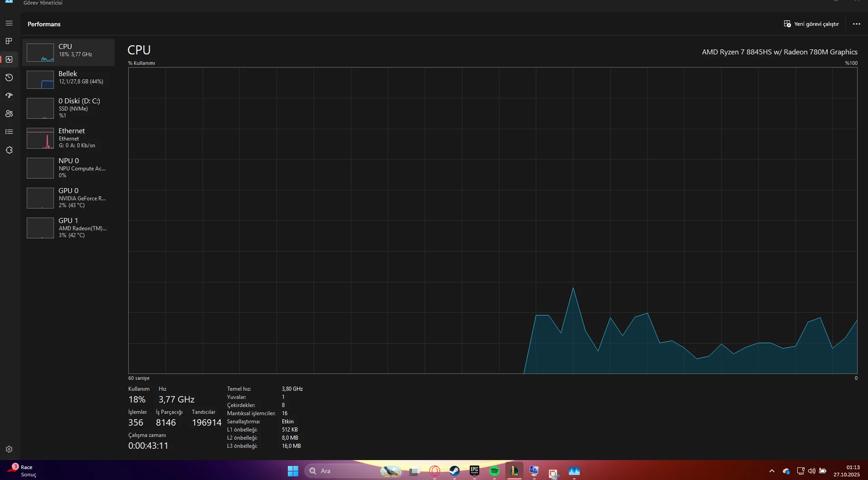Click the OneDrive cloud tray icon
Viewport: 868px width, 480px height.
coord(786,471)
